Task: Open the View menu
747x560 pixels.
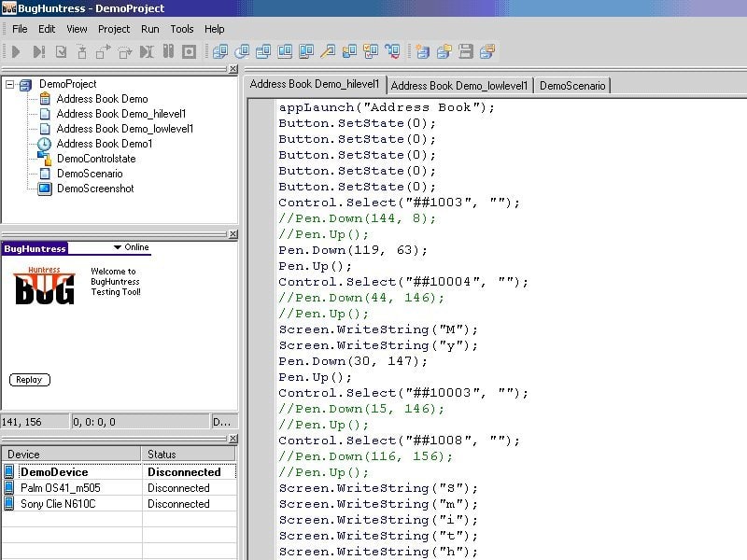Action: click(x=77, y=29)
